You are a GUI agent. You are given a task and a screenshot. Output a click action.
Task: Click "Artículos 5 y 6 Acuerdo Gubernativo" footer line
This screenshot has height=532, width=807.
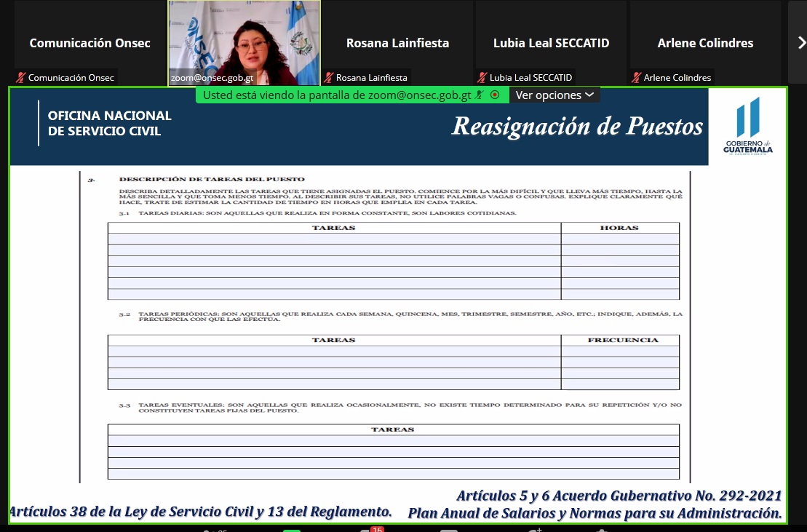pos(619,496)
